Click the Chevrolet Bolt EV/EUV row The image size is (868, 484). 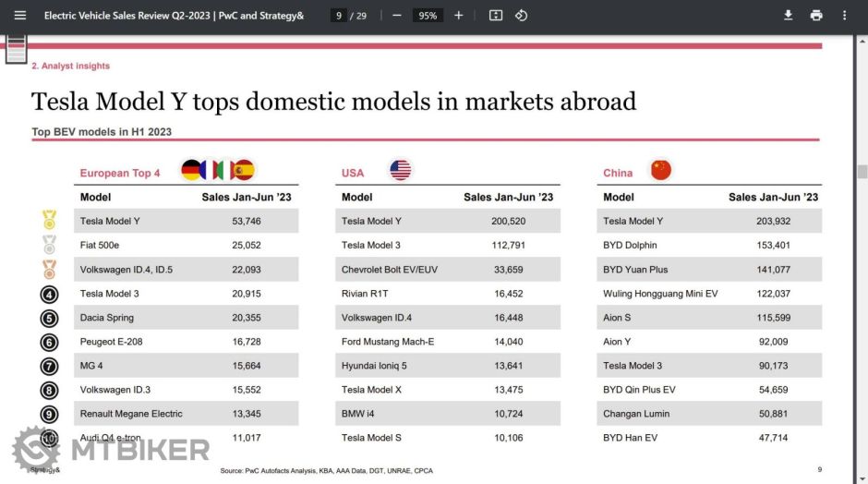(x=448, y=270)
